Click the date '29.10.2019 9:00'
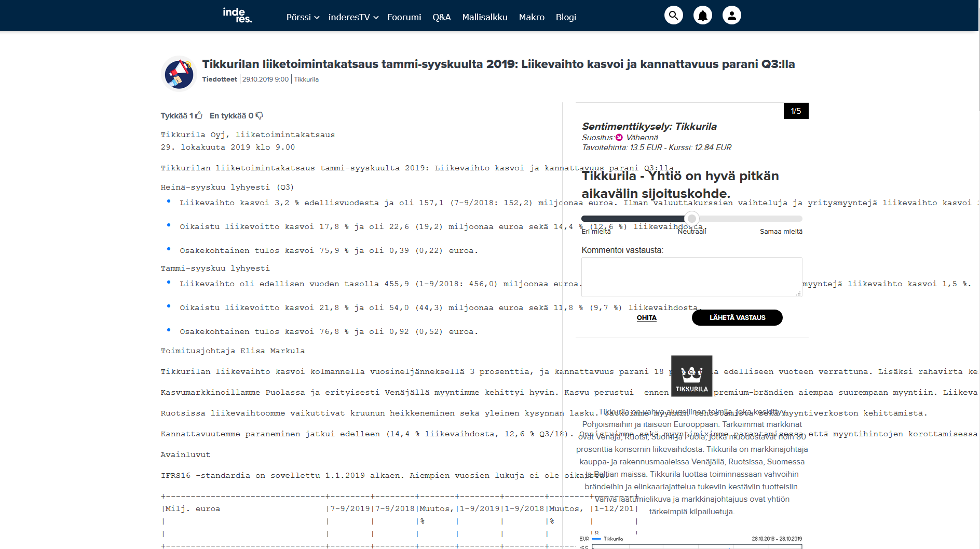The height and width of the screenshot is (549, 980). tap(265, 79)
